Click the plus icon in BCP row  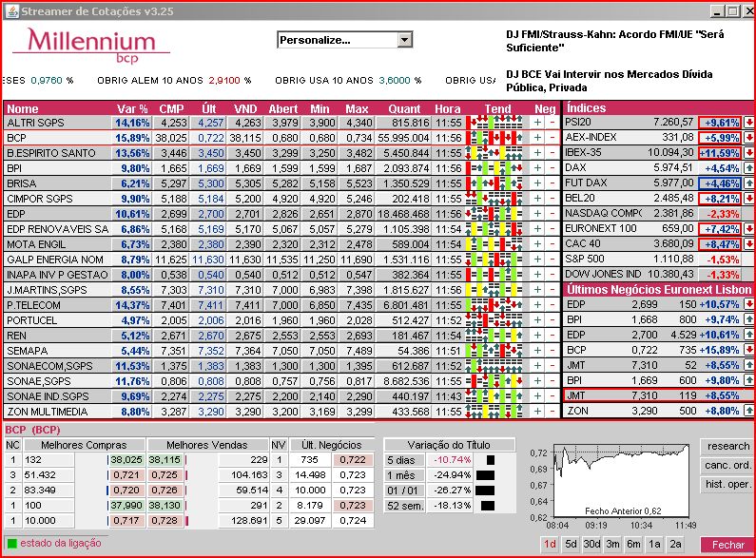[537, 138]
